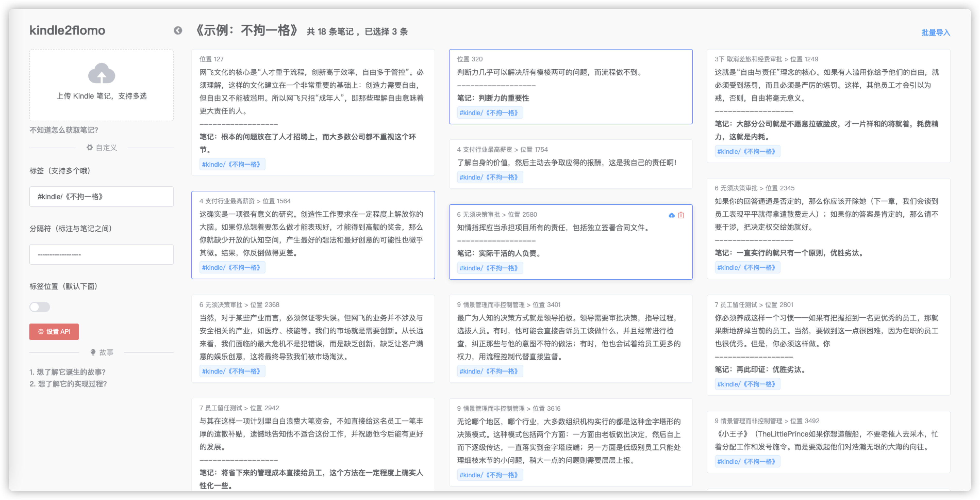Click the lightbulb icon beside 故事
Viewport: 980px width, 500px height.
(93, 352)
